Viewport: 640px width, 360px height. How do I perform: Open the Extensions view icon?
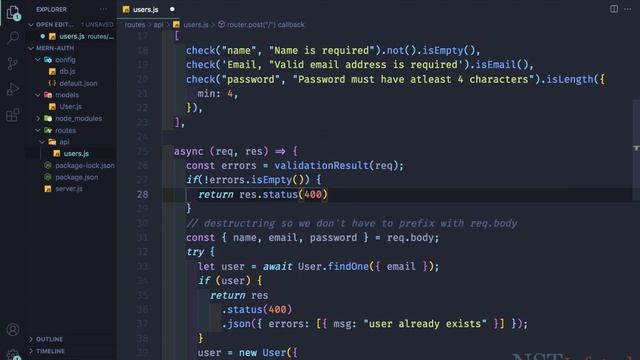[x=13, y=115]
